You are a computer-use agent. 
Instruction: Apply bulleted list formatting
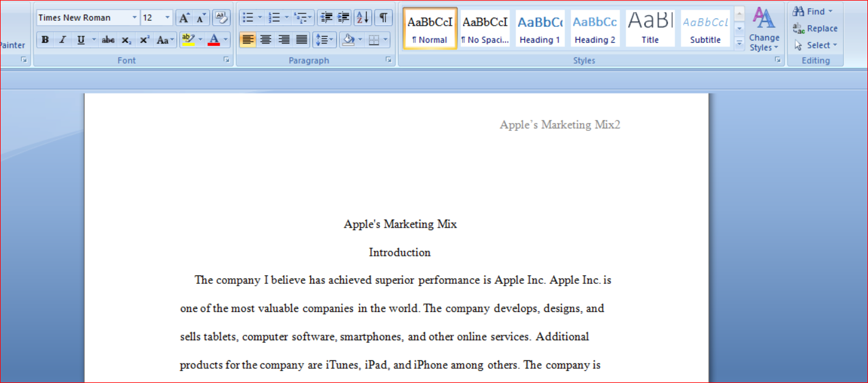(x=248, y=17)
